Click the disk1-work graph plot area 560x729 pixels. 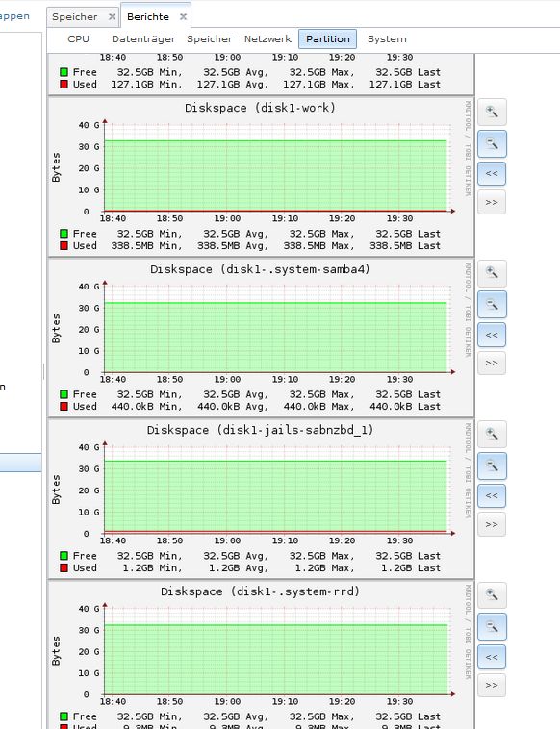pos(277,168)
